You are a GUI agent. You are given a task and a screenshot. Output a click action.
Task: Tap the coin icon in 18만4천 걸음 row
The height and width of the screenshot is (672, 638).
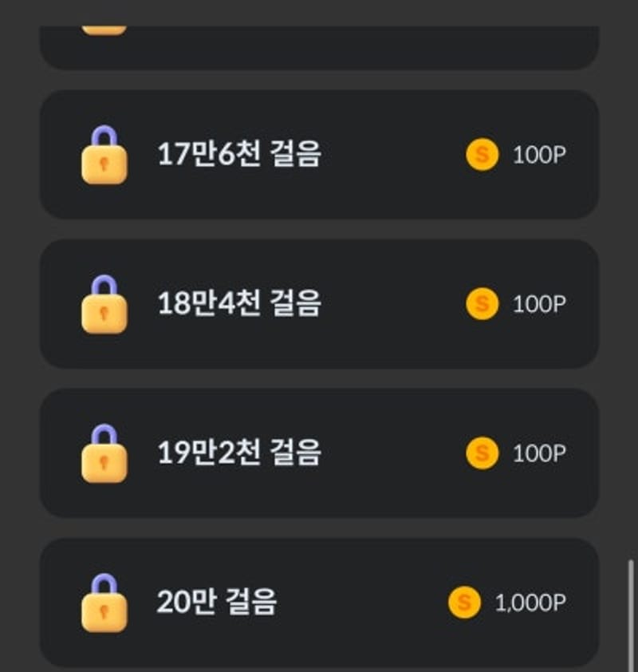(x=482, y=304)
